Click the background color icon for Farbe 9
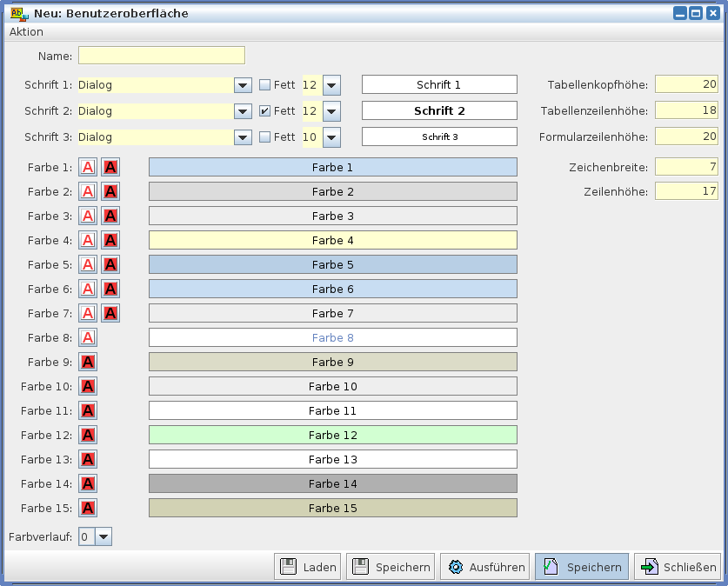Viewport: 728px width, 586px height. click(88, 362)
